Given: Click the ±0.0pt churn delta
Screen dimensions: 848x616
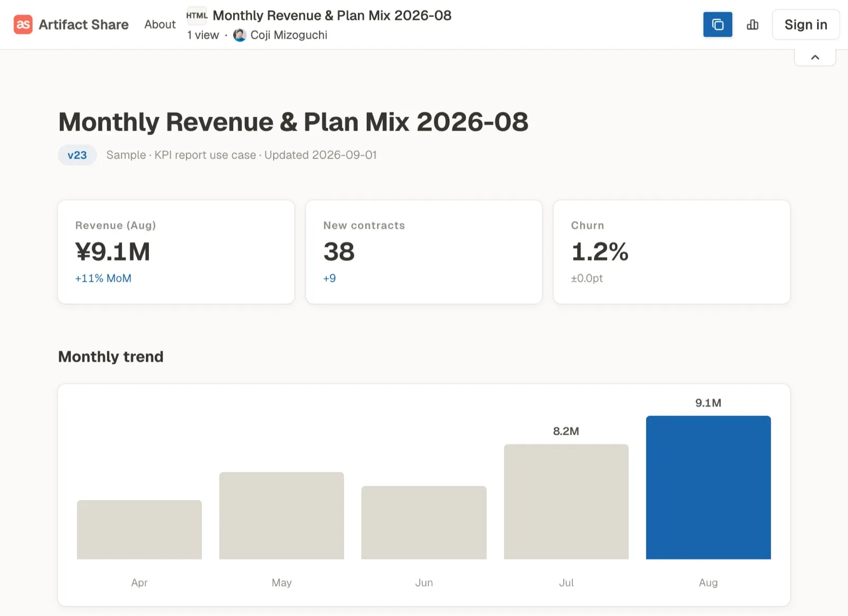Looking at the screenshot, I should point(587,278).
